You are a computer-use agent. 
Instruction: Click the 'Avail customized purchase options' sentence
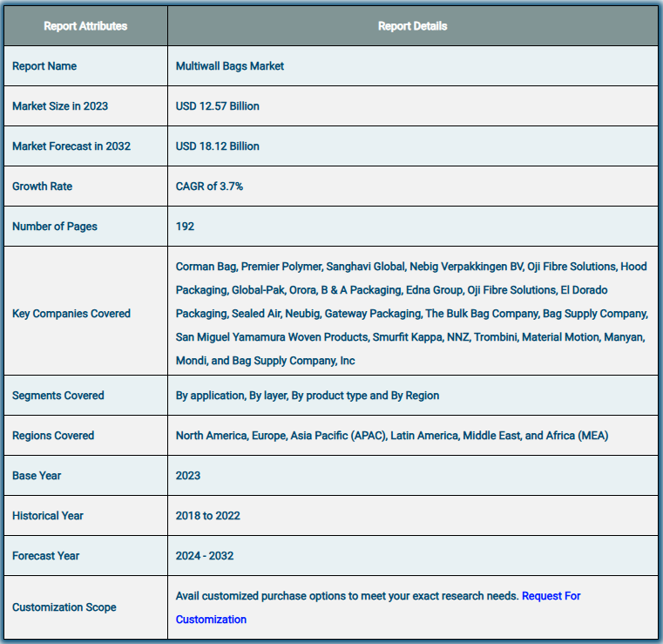(x=347, y=596)
